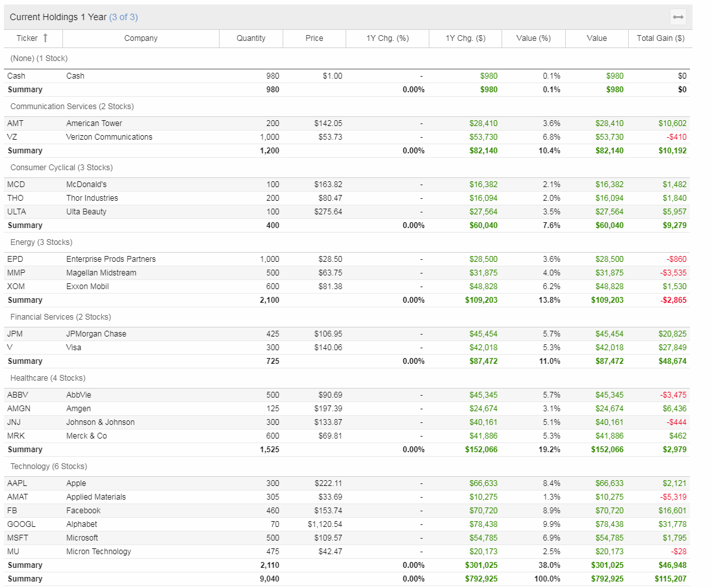Collapse the Technology (6 Stocks) group
Screen dimensions: 712x588
pyautogui.click(x=49, y=467)
